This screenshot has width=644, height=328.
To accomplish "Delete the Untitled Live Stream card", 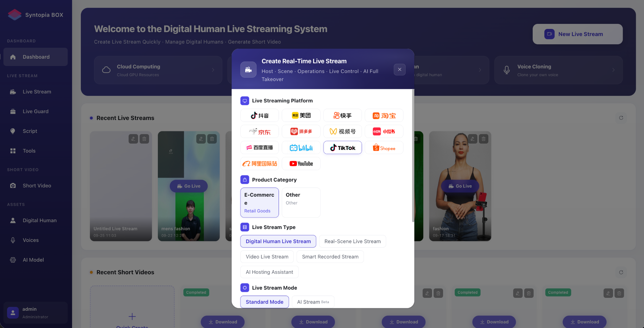I will tap(144, 139).
